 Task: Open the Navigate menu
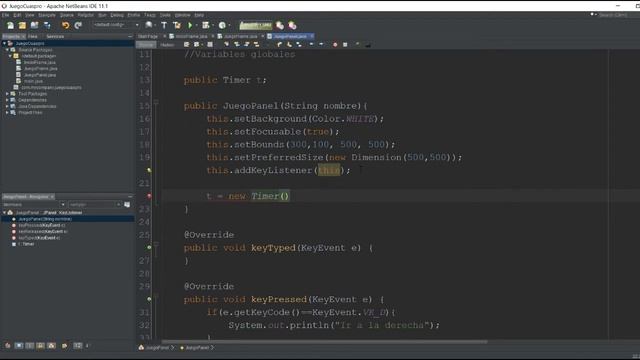click(47, 15)
